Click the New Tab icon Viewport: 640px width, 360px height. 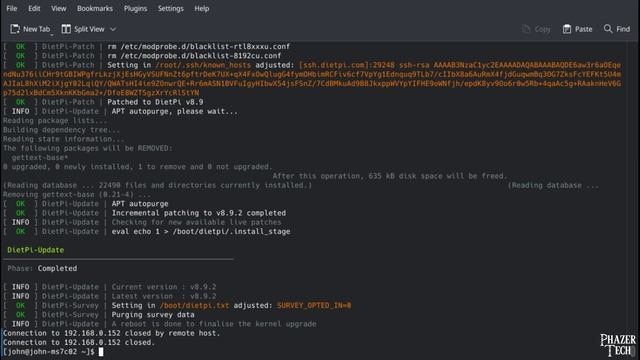tap(15, 29)
